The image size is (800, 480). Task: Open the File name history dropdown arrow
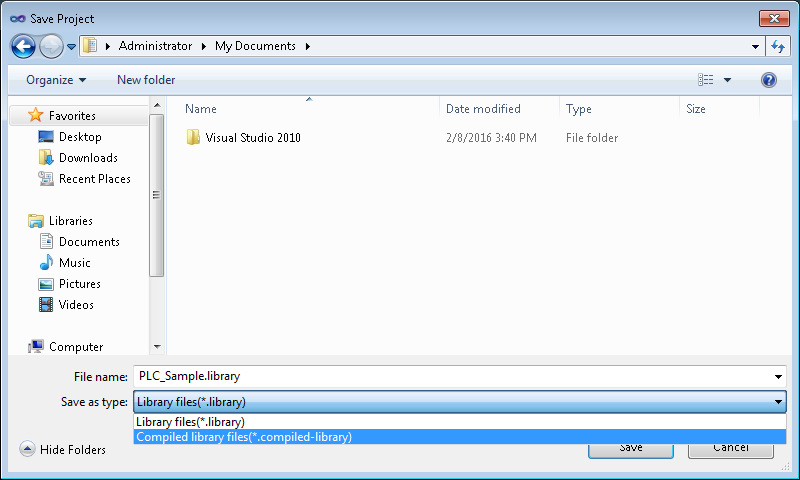click(778, 376)
